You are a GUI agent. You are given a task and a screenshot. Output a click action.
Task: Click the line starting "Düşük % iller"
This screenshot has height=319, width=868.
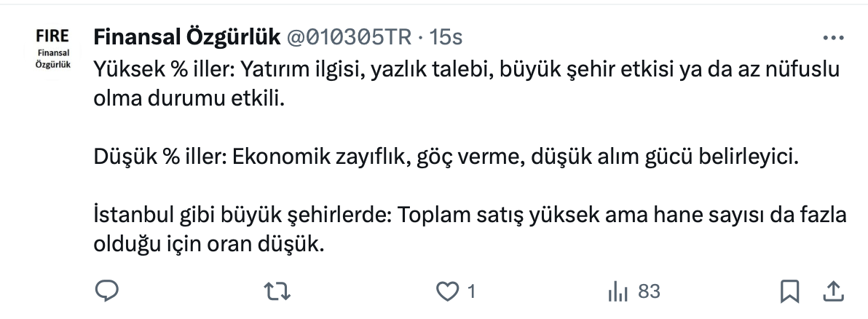click(x=446, y=157)
